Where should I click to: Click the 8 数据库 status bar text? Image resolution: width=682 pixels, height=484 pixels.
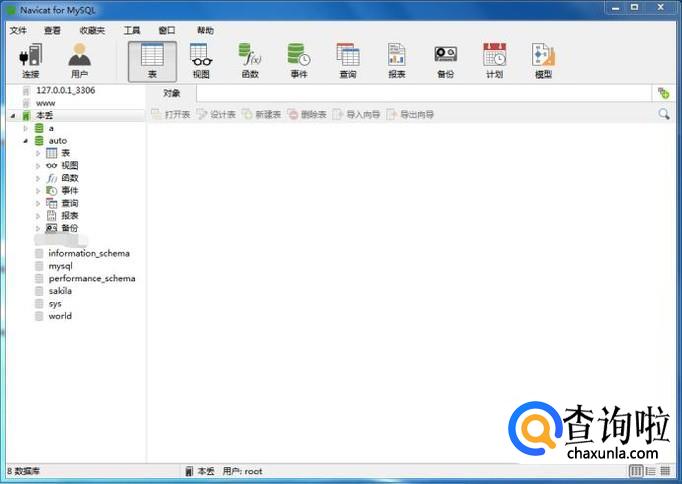point(23,471)
